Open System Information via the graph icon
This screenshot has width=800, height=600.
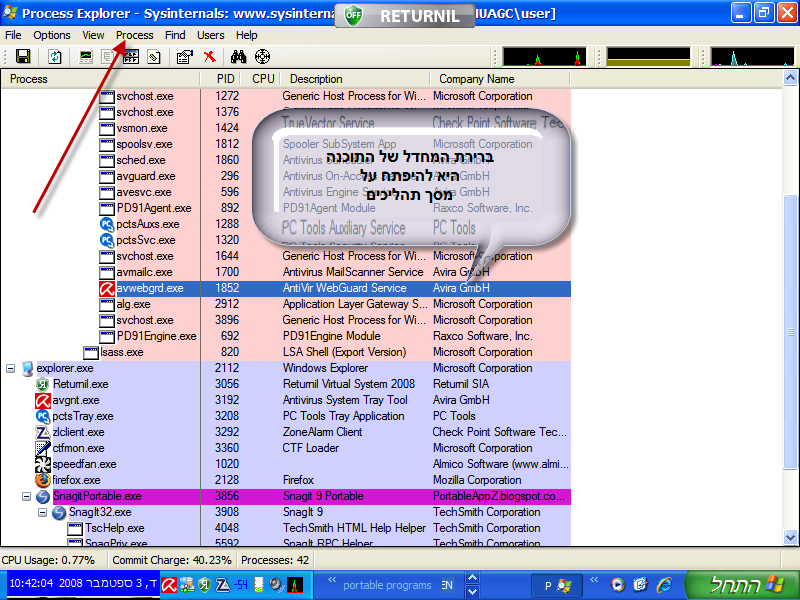85,57
